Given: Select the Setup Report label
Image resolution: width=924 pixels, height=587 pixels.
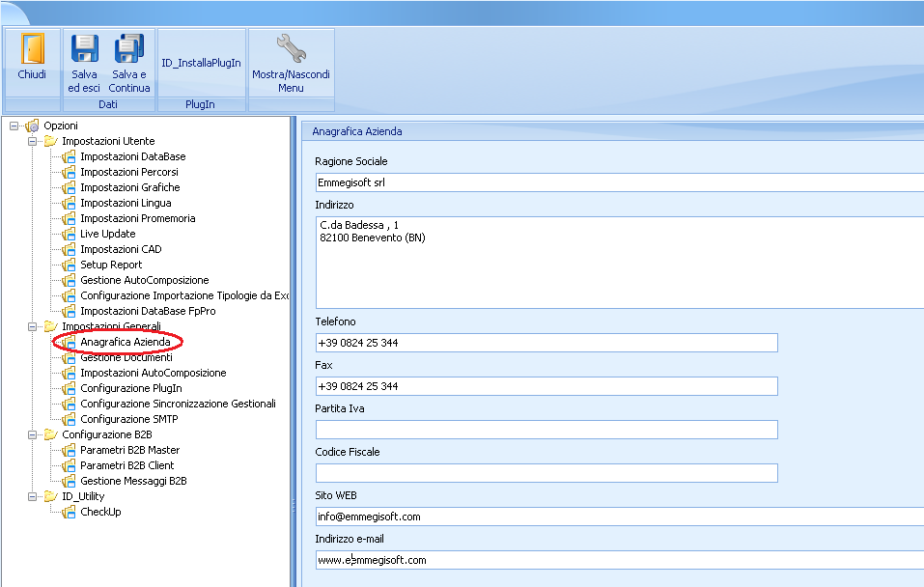Looking at the screenshot, I should pyautogui.click(x=111, y=265).
